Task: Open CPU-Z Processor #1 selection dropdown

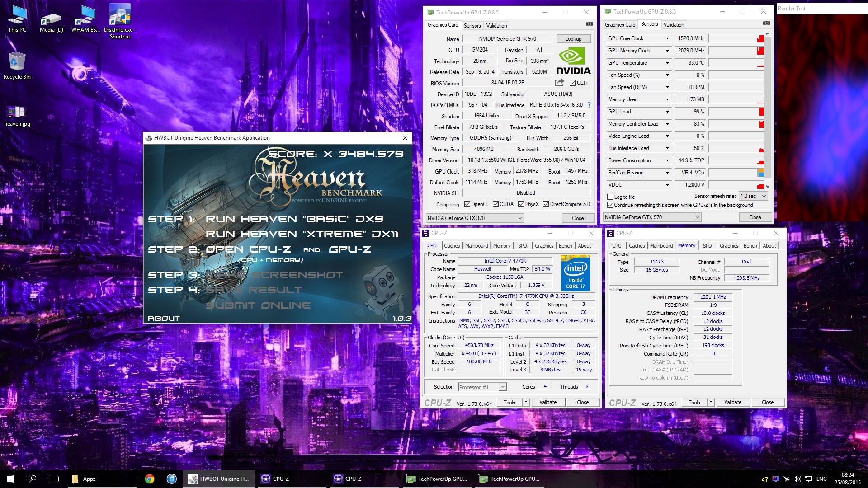Action: tap(482, 387)
